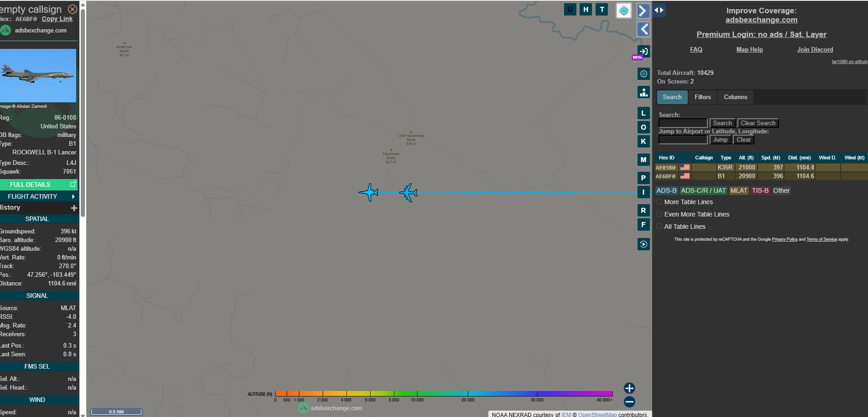Viewport: 868px width, 417px height.
Task: Select table row AE0380 K35R
Action: [x=761, y=168]
